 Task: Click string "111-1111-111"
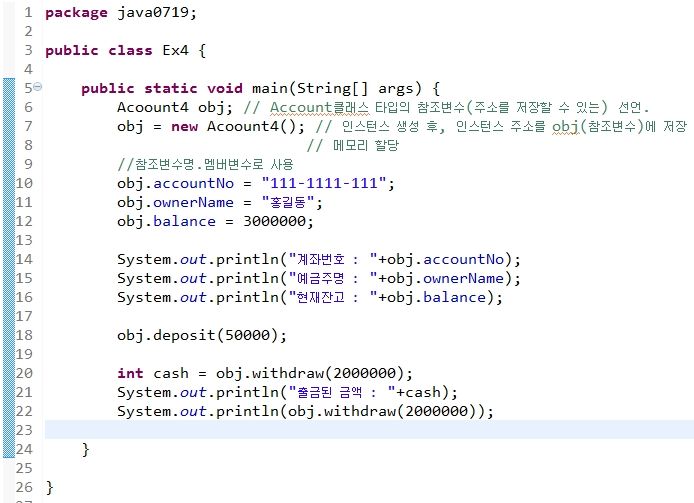324,183
